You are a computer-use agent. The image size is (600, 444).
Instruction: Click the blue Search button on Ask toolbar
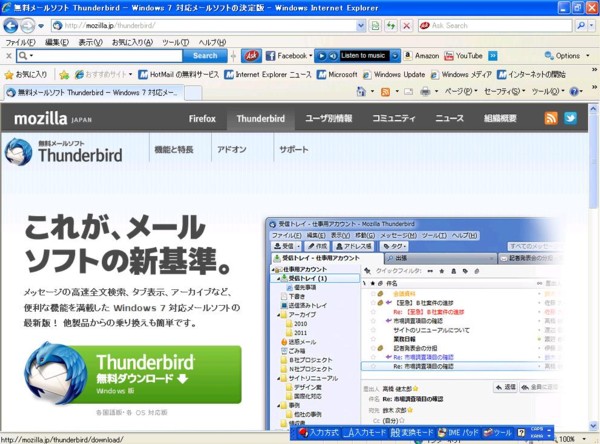[x=205, y=56]
